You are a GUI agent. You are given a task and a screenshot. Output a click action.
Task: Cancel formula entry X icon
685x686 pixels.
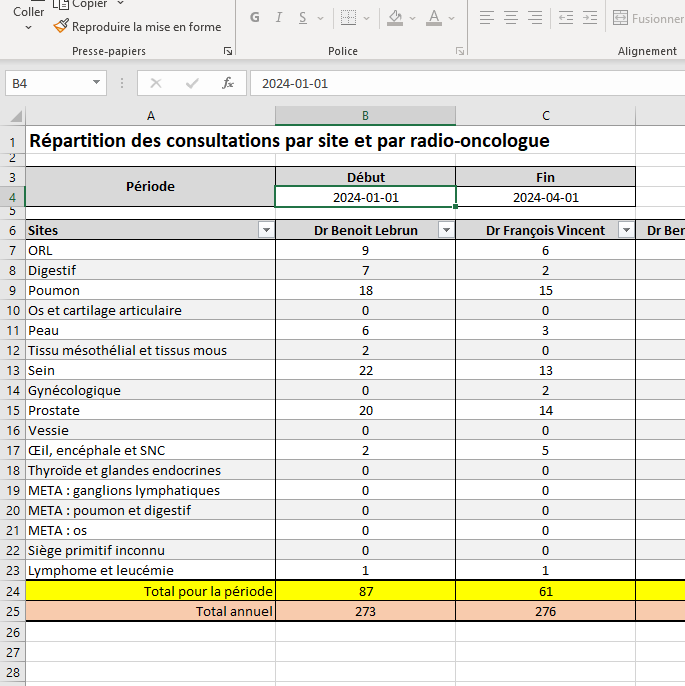click(x=156, y=83)
